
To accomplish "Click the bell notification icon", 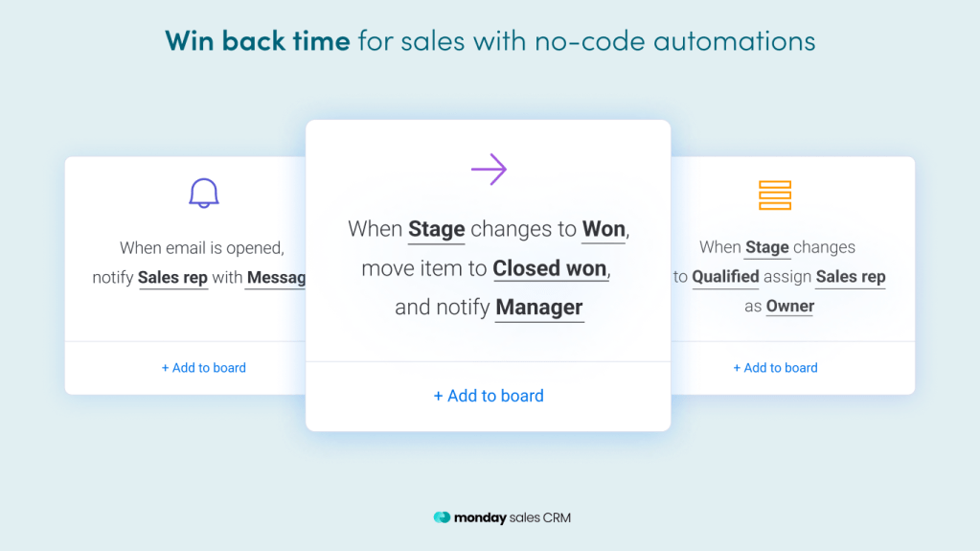I will tap(204, 193).
